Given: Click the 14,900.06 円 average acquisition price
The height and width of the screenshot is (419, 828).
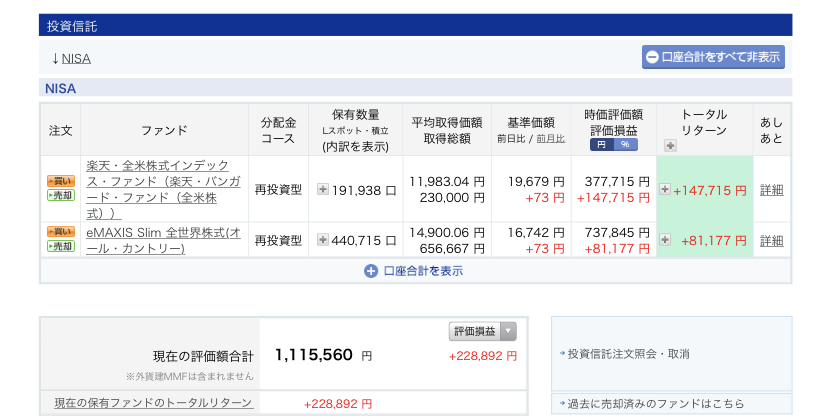Looking at the screenshot, I should 447,232.
